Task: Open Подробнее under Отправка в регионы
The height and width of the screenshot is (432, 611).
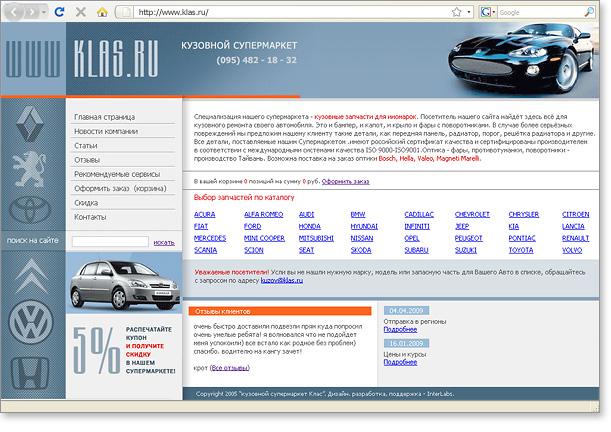Action: pos(400,330)
